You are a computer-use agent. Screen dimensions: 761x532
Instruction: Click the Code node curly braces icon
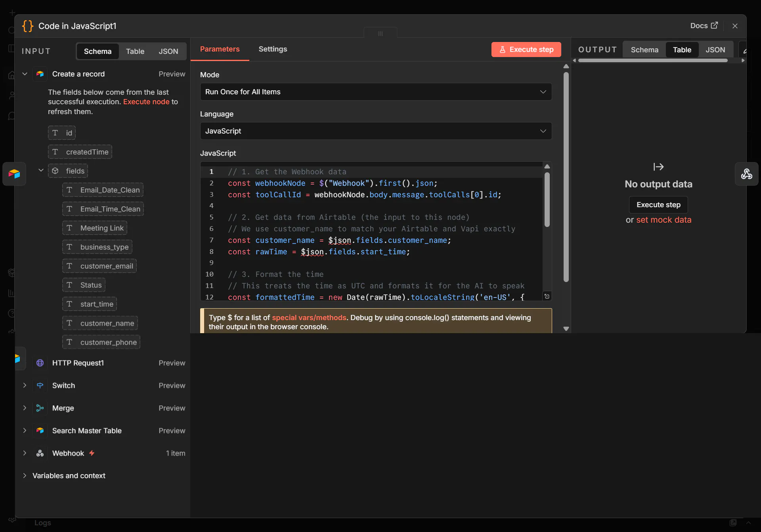click(28, 26)
